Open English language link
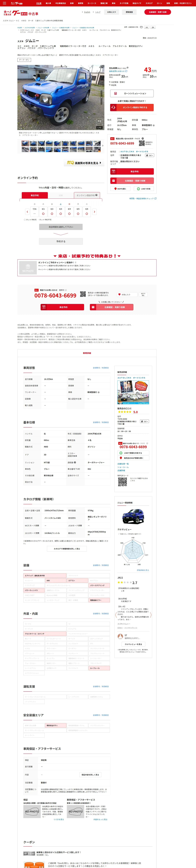This screenshot has width=196, height=868. point(87,12)
